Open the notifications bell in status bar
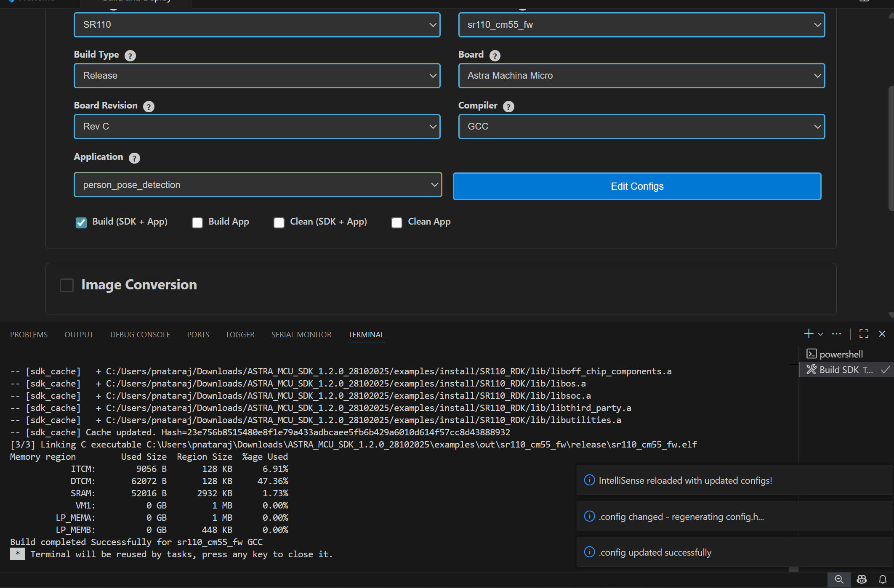The image size is (894, 588). coord(883,579)
